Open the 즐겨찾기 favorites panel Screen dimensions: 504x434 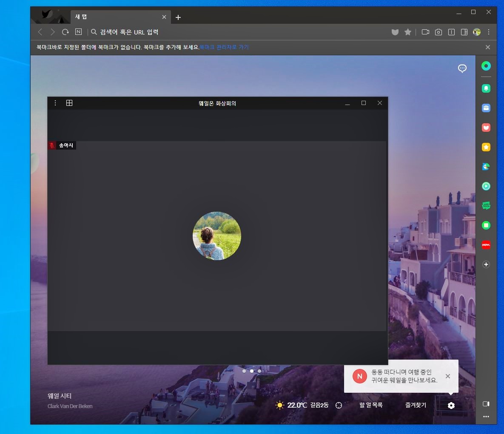[416, 405]
